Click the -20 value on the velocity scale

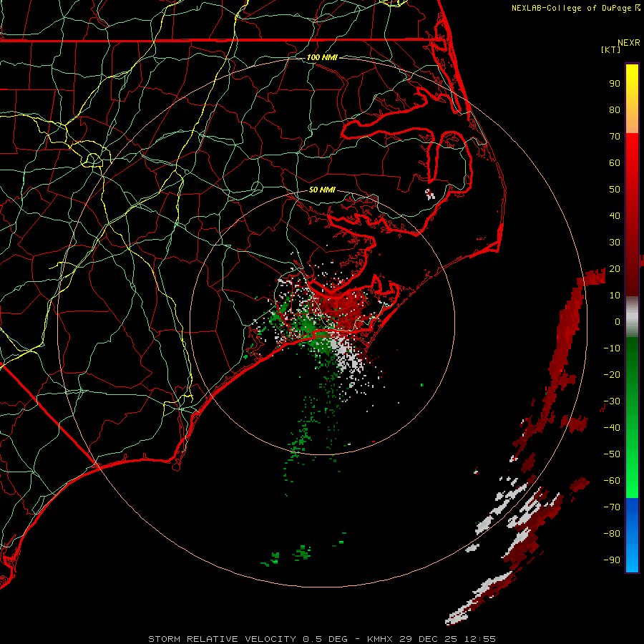tap(612, 375)
